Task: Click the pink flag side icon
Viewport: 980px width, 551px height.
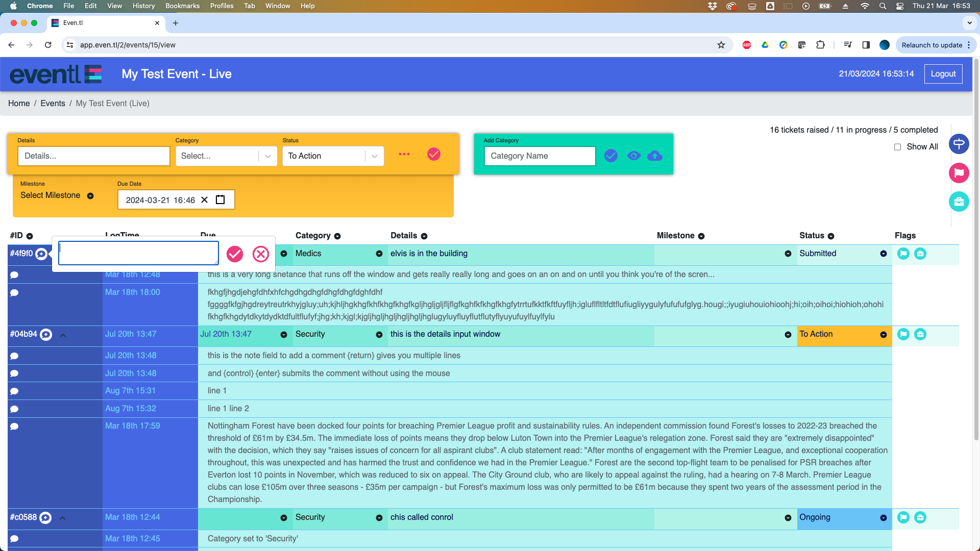Action: 959,173
